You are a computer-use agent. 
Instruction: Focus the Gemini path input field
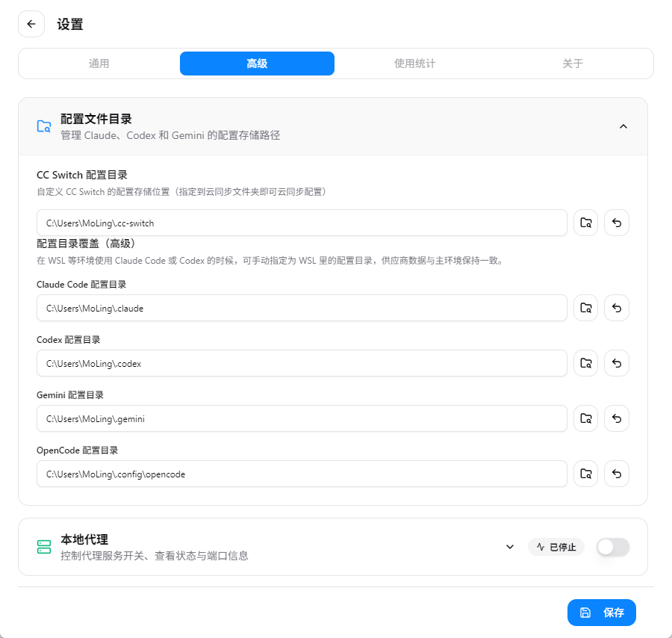(302, 418)
